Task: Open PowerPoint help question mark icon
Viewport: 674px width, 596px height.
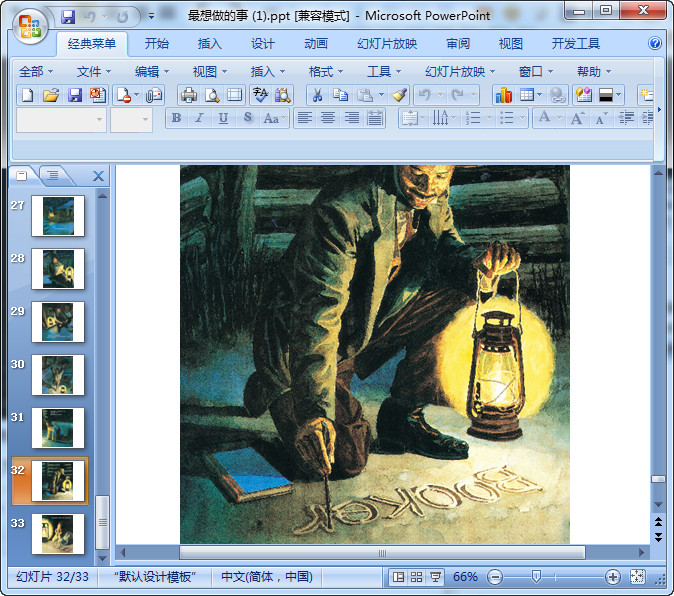Action: coord(655,43)
